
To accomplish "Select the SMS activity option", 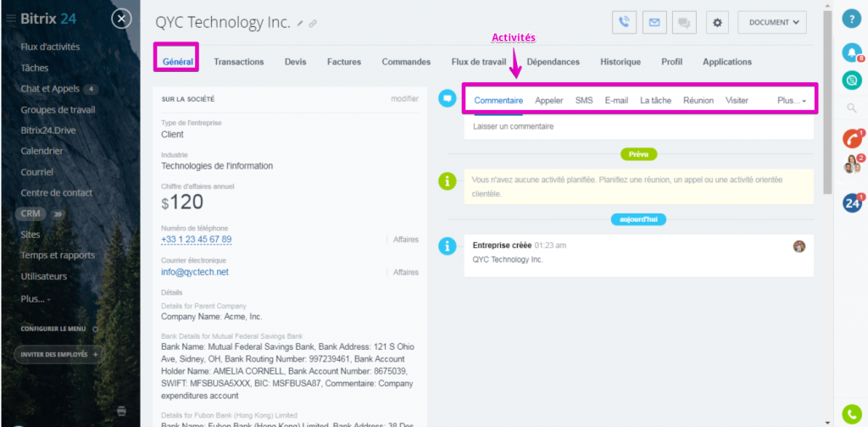I will [583, 101].
